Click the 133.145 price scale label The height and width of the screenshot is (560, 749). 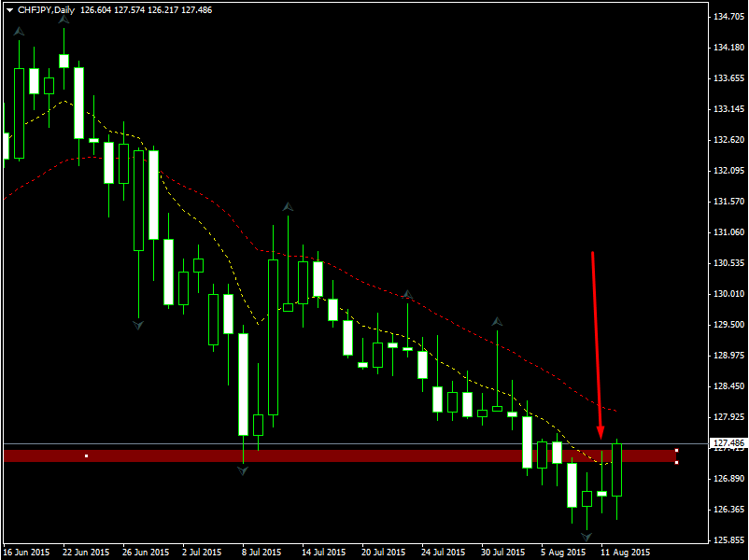729,109
